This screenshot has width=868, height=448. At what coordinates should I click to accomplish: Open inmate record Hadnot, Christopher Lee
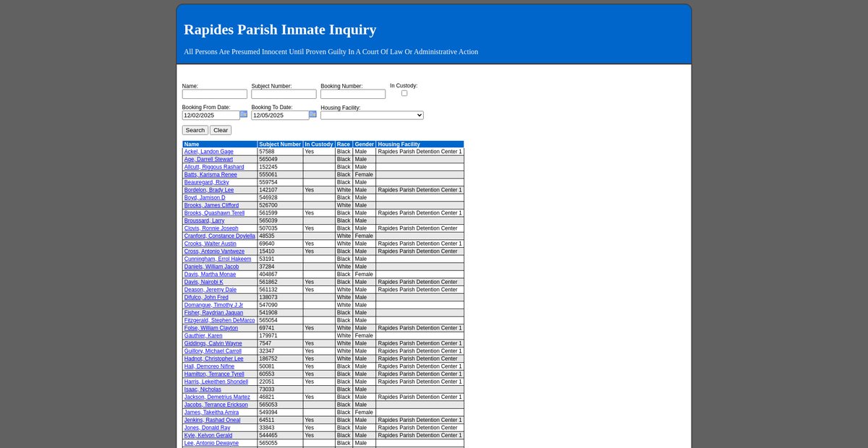[214, 358]
